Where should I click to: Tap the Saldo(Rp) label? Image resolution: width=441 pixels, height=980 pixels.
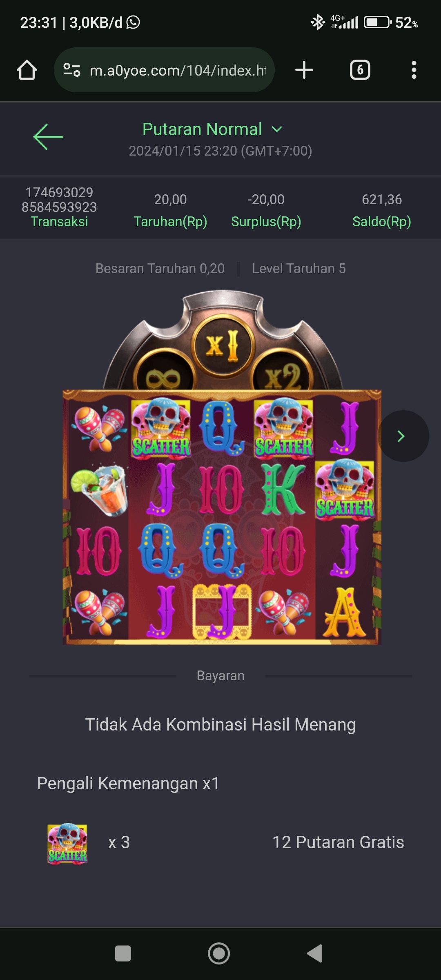[x=382, y=221]
